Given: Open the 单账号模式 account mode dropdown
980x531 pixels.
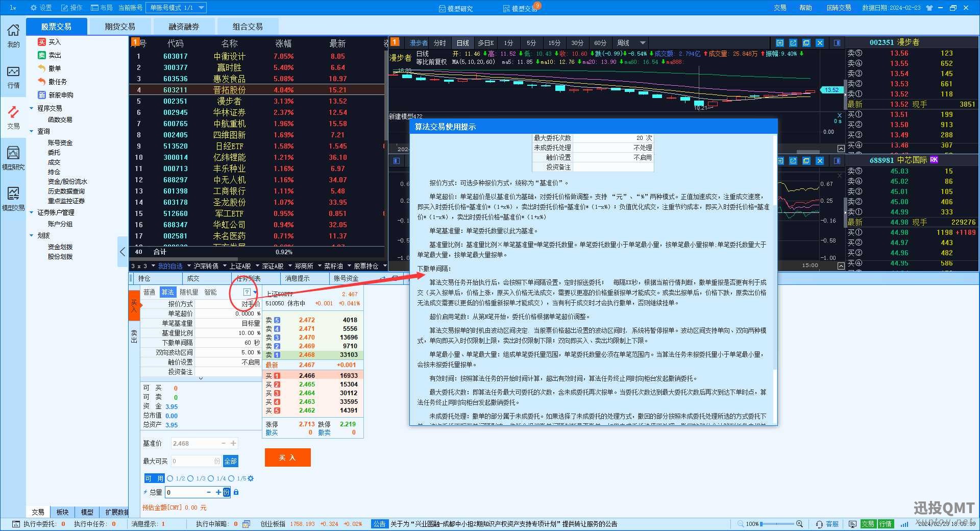Looking at the screenshot, I should pos(176,8).
